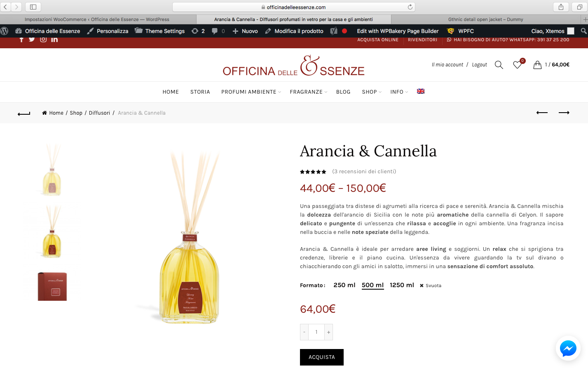Go to next product arrow

[564, 113]
